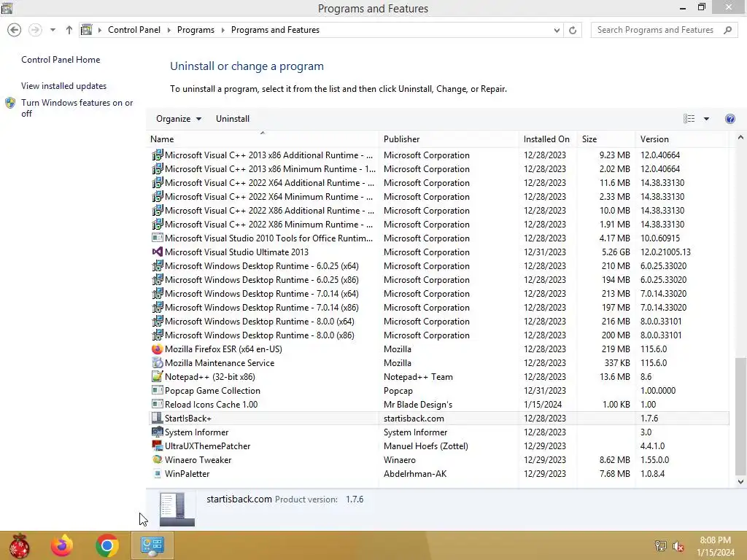The width and height of the screenshot is (747, 560).
Task: Select Microsoft Windows Desktop Runtime - 6.0.25 (x86)
Action: tap(262, 280)
